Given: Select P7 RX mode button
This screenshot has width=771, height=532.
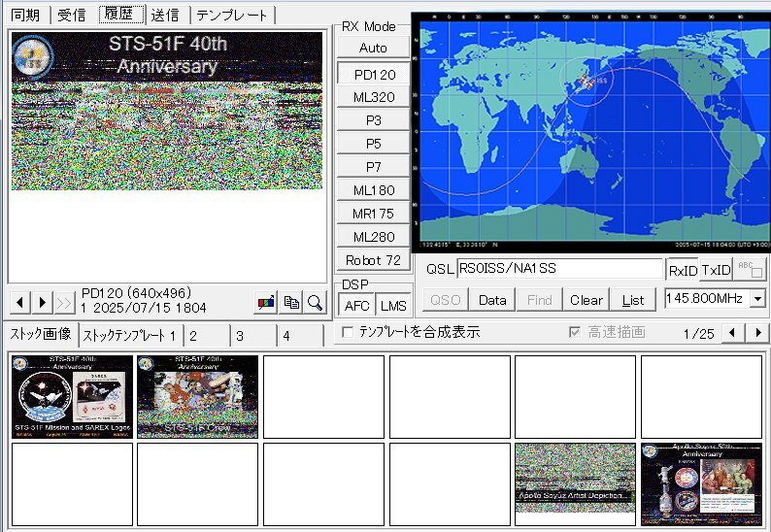Looking at the screenshot, I should point(374,167).
